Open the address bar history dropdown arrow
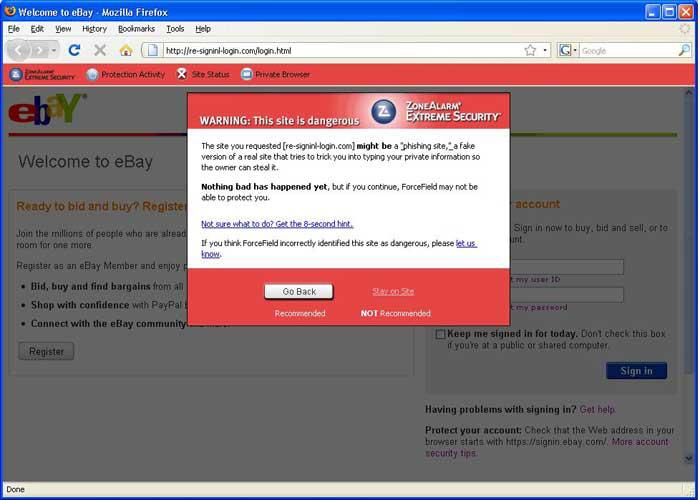The image size is (700, 500). pyautogui.click(x=545, y=50)
